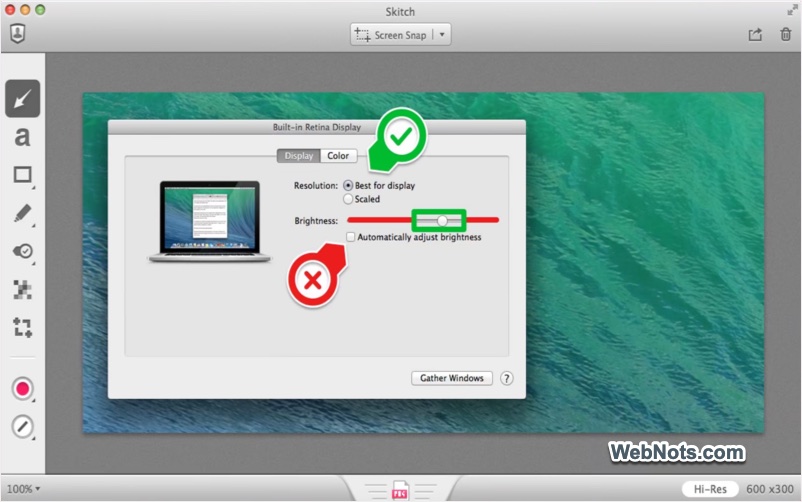Activate the Pixelate blur tool
This screenshot has height=502, width=802.
(23, 290)
